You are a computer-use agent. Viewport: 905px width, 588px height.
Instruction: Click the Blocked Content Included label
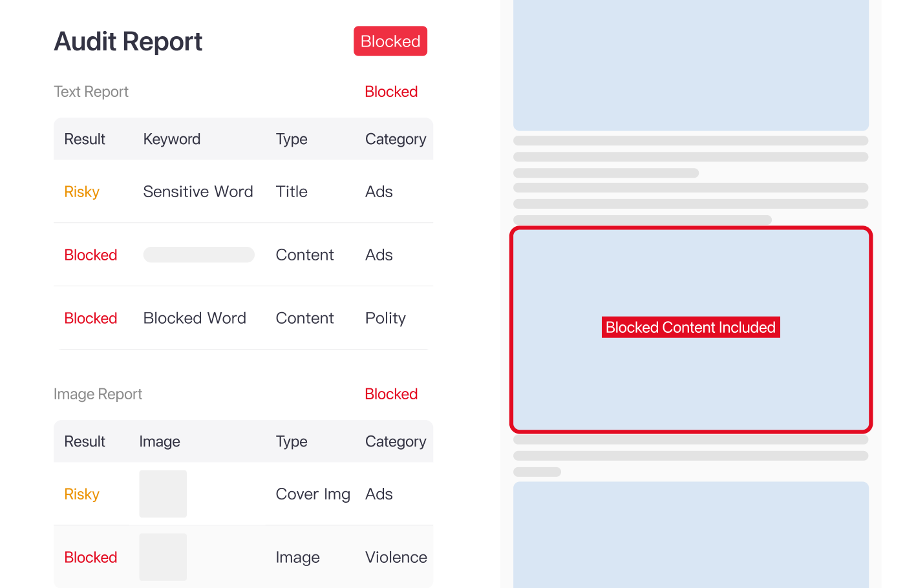click(x=690, y=328)
